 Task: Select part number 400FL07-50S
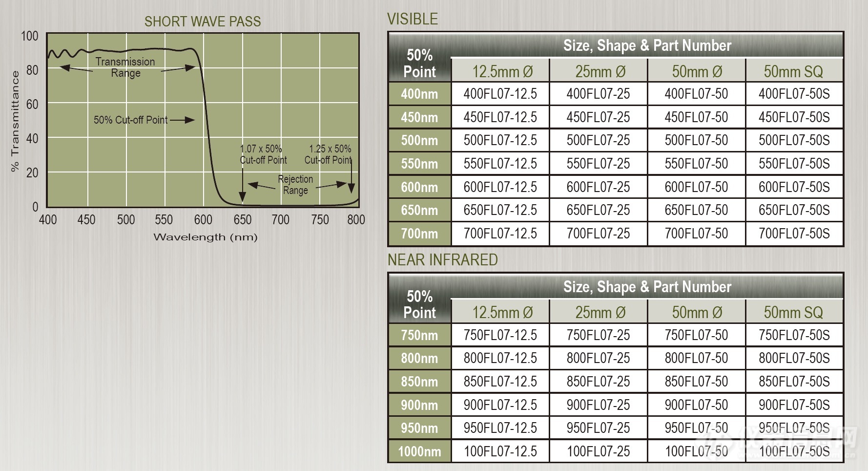794,94
